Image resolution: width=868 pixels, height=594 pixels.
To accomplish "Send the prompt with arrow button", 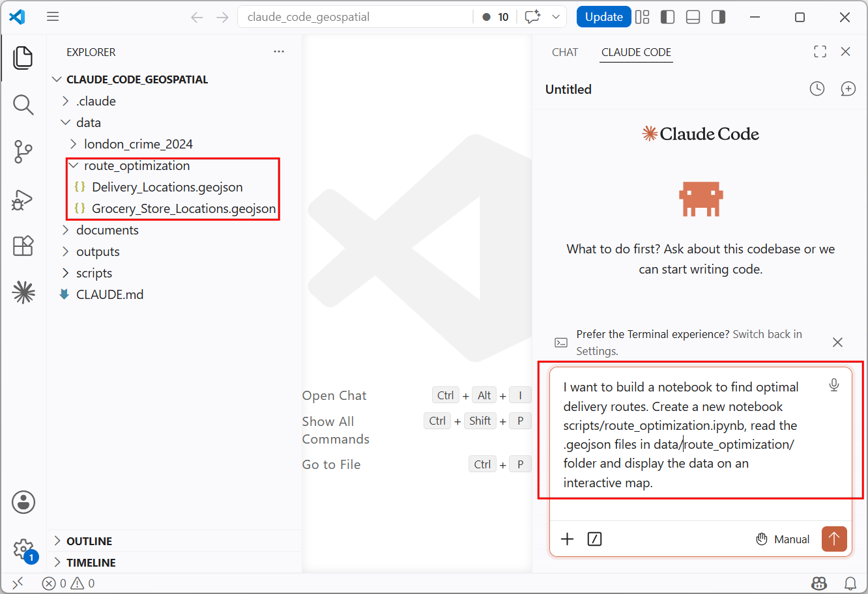I will 834,539.
